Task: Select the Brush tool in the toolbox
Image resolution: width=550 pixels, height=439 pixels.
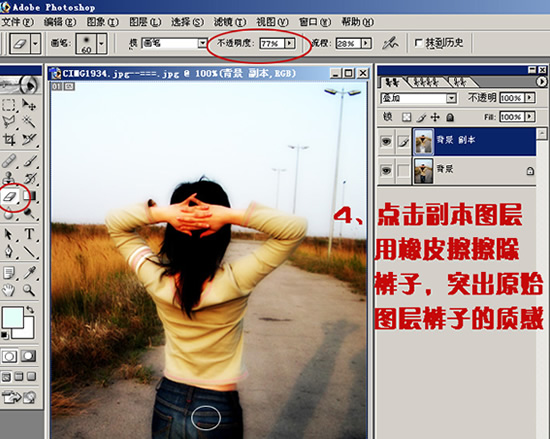Action: 30,161
